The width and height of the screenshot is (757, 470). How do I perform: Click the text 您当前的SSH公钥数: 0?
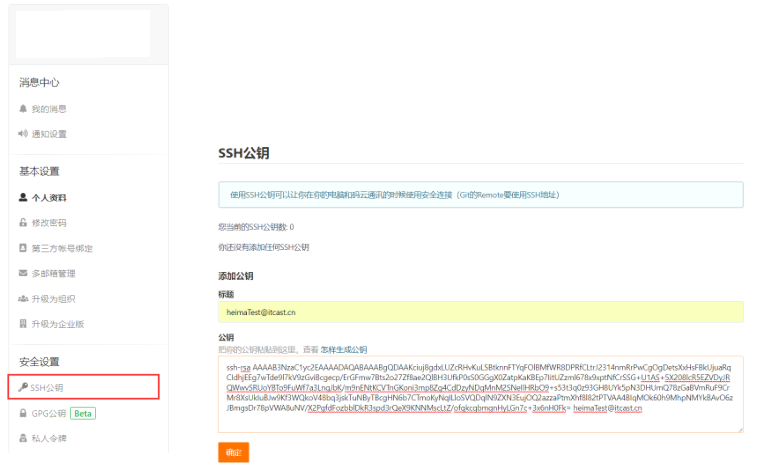tap(256, 227)
